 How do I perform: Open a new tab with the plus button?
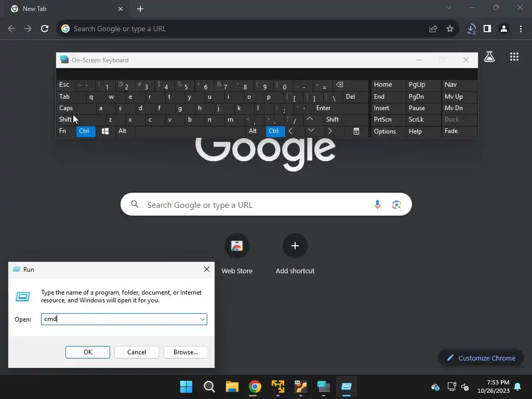[140, 9]
